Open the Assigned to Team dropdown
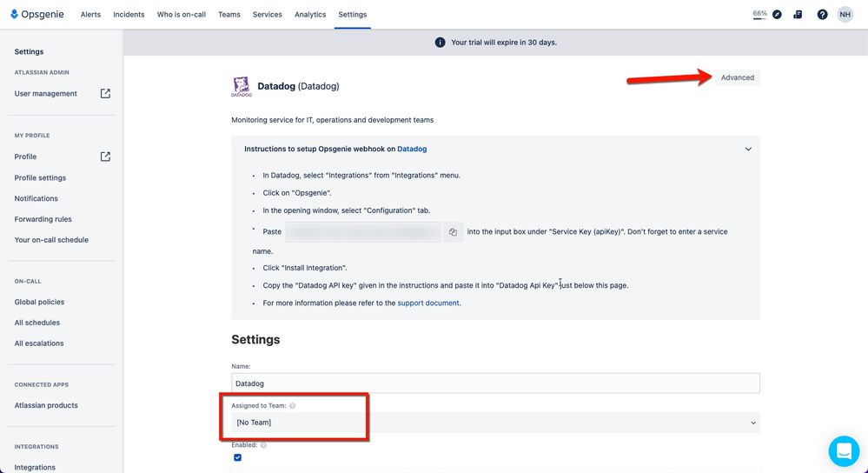 (x=495, y=423)
